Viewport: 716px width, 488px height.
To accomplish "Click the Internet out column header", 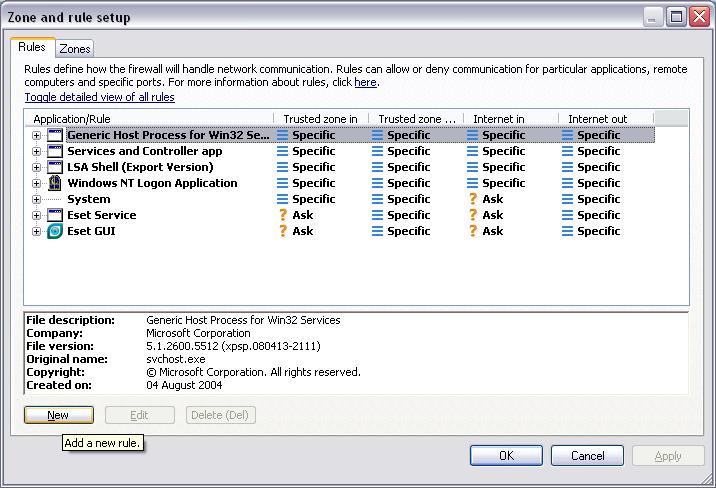I will click(605, 119).
